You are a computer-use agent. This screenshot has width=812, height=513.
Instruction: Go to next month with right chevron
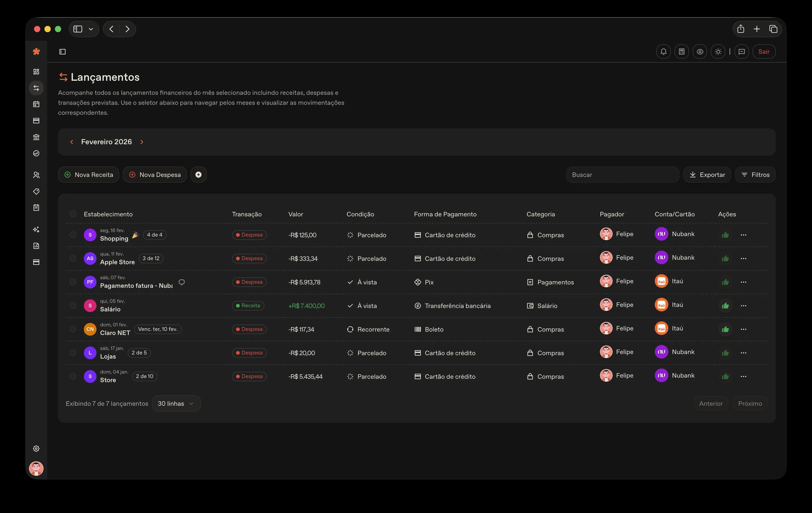pyautogui.click(x=142, y=142)
